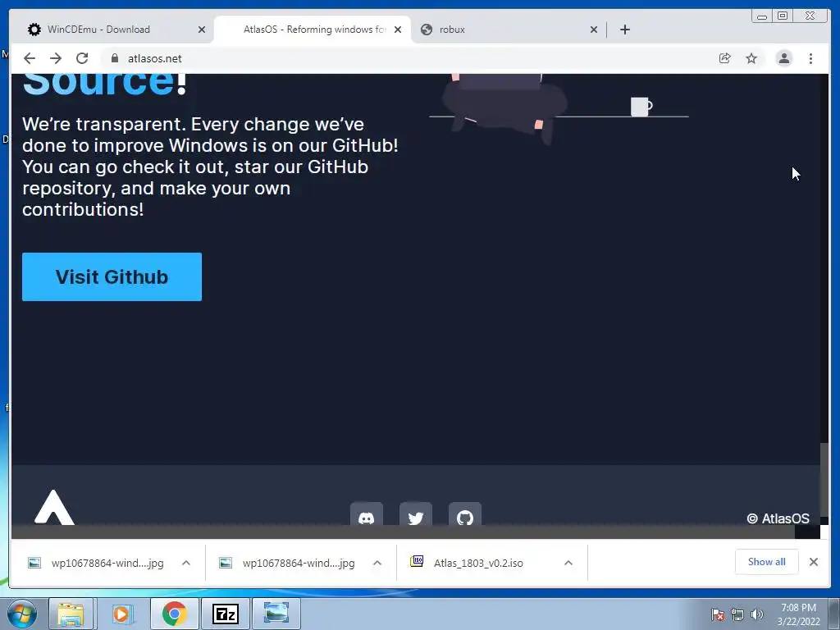Click the 'We're transparent' paragraph text

[x=210, y=167]
